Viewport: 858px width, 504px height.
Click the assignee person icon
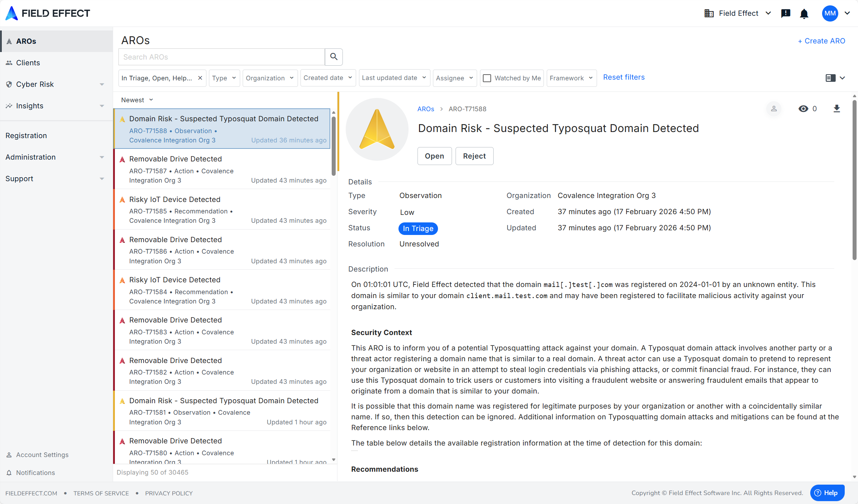774,109
